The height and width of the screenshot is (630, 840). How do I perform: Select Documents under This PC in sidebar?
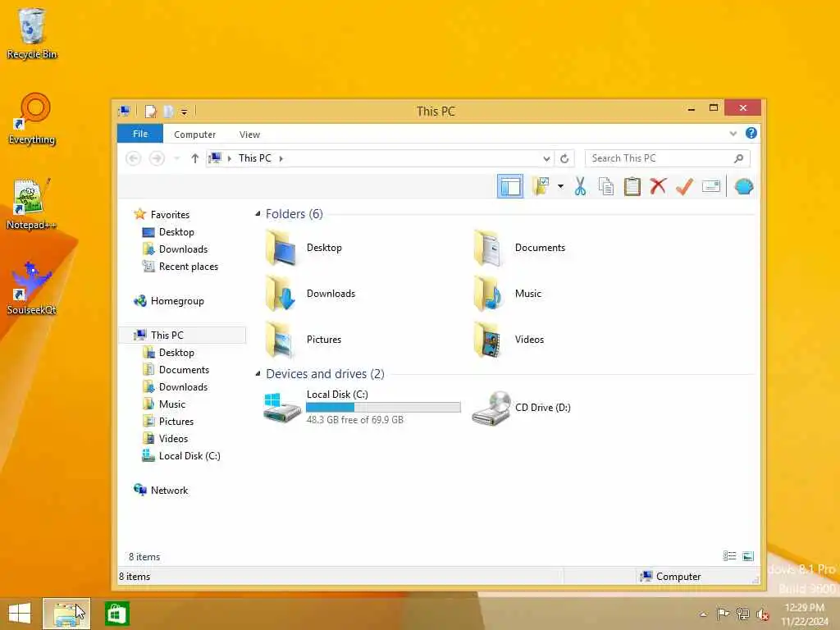pos(184,370)
